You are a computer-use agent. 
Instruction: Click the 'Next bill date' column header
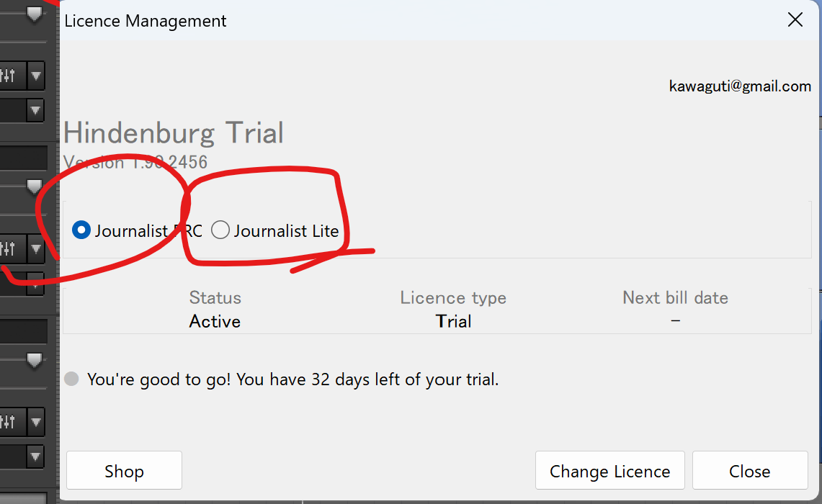675,297
